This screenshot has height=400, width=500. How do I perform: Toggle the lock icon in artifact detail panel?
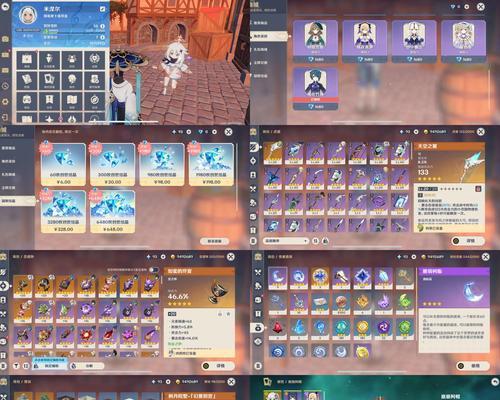(x=220, y=314)
